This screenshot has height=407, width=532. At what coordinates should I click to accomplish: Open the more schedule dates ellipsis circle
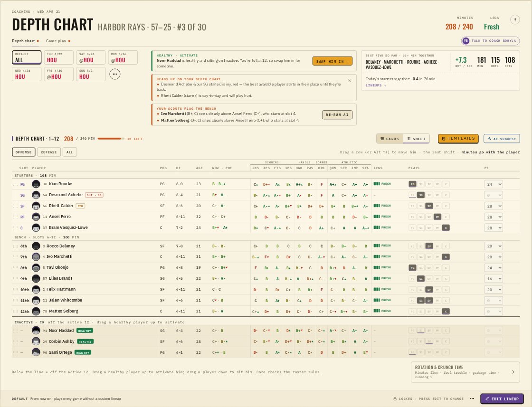coord(114,74)
